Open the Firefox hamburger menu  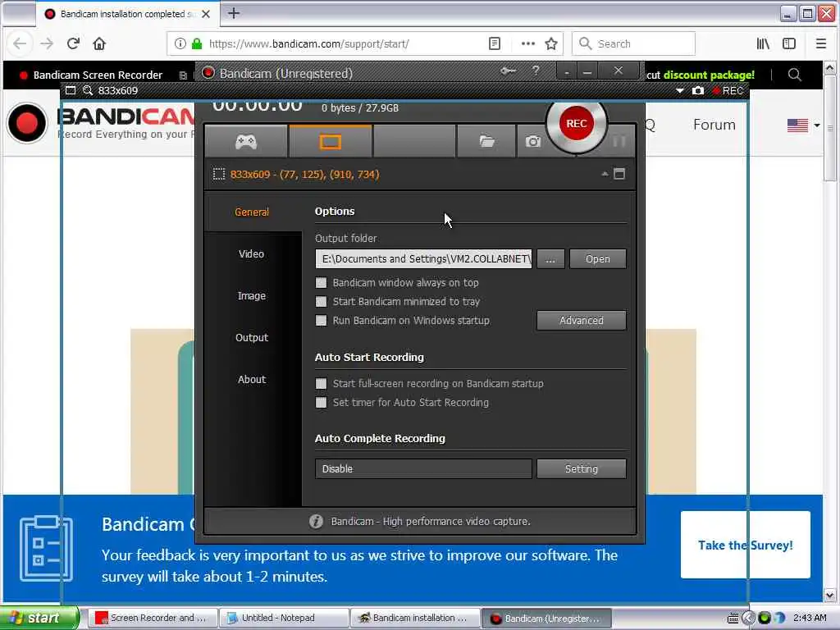point(820,43)
